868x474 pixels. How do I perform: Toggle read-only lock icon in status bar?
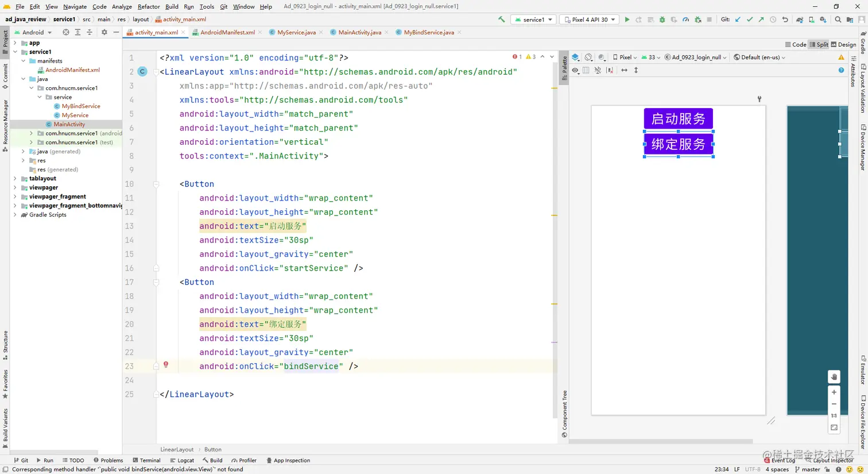tap(827, 469)
